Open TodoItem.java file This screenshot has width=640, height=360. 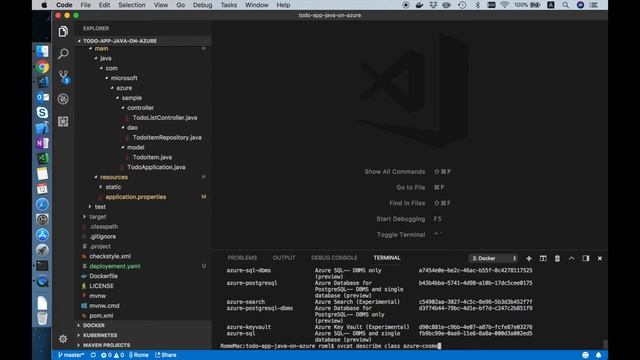coord(152,157)
